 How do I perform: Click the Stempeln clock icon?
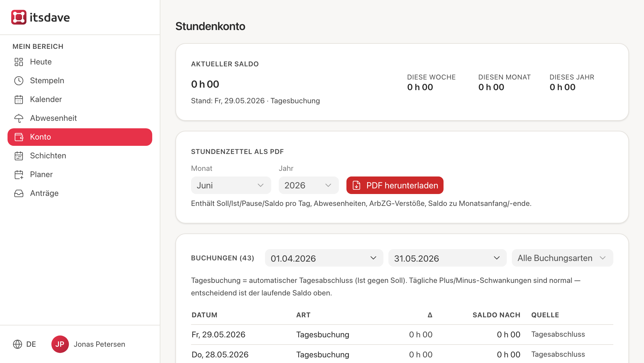coord(19,81)
